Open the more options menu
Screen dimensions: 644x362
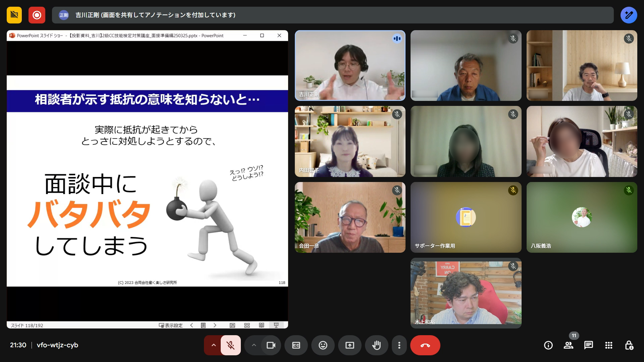[399, 345]
